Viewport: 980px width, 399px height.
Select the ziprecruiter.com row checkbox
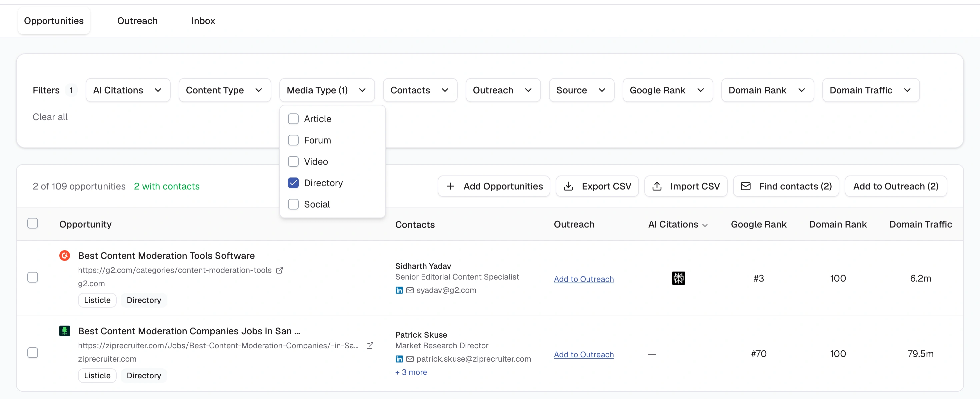33,353
